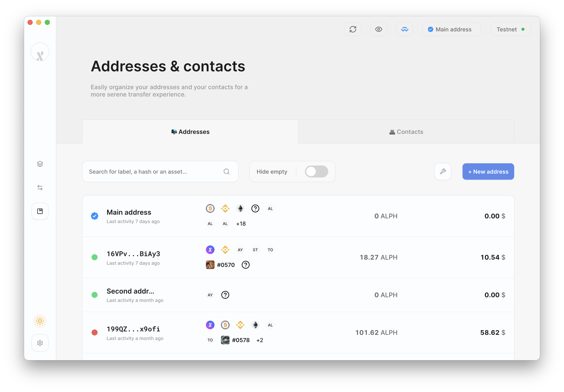Image resolution: width=564 pixels, height=392 pixels.
Task: Click the 18.27 ALPH balance
Action: point(379,257)
